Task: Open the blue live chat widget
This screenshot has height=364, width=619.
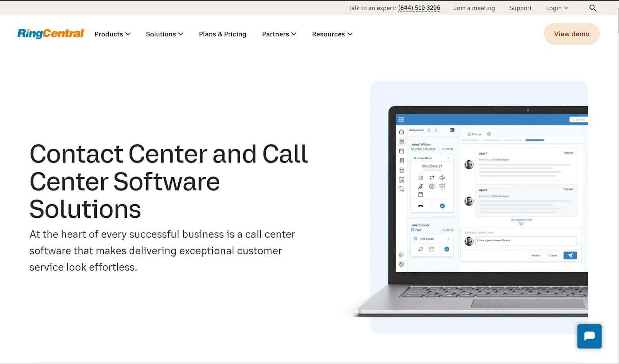Action: pyautogui.click(x=589, y=336)
